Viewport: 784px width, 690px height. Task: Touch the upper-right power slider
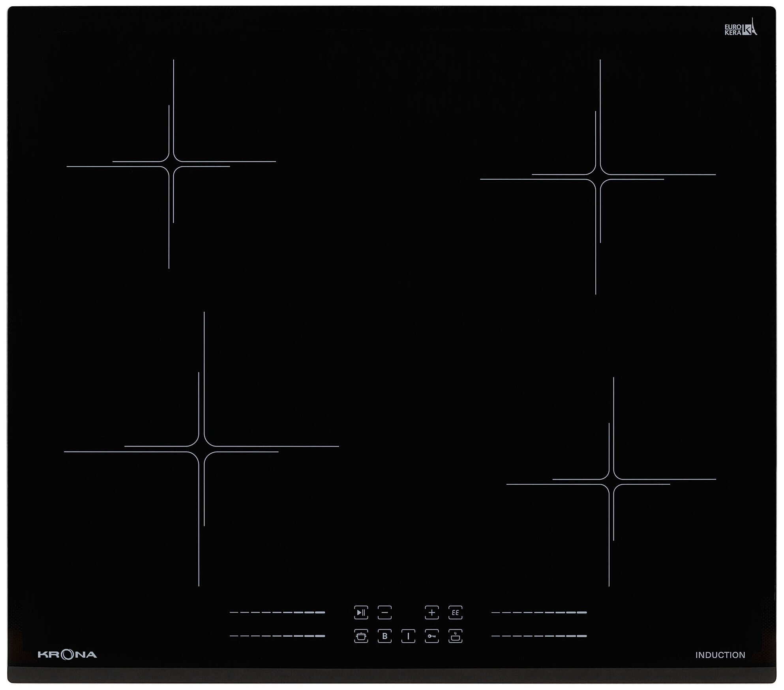[539, 612]
